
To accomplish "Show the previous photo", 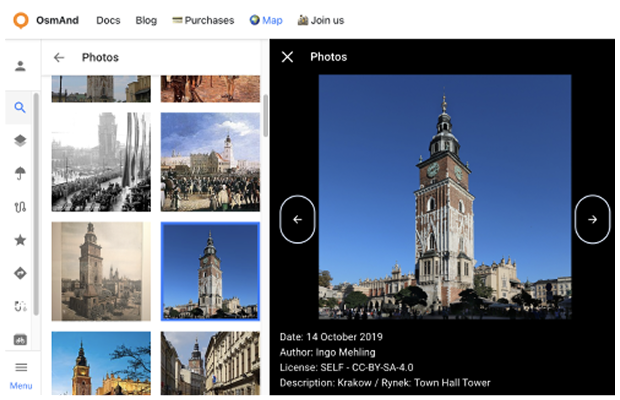I will 297,219.
